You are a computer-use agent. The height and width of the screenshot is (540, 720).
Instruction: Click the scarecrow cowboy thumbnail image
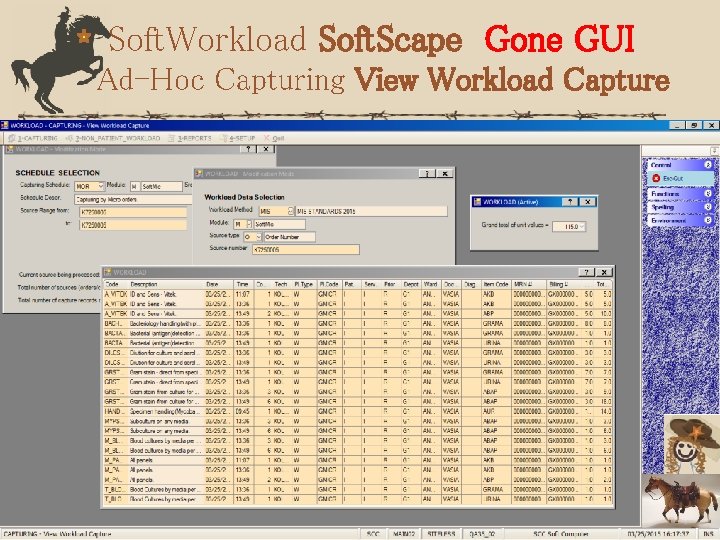pos(692,444)
